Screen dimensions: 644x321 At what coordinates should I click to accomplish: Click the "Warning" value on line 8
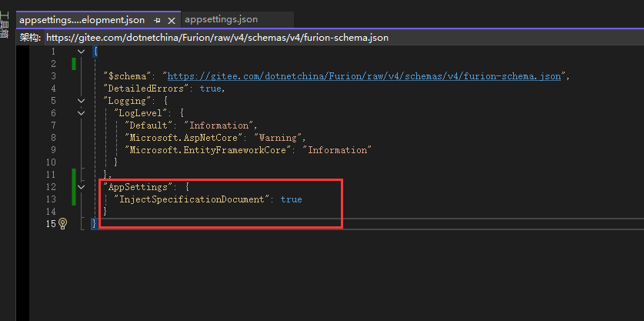(278, 138)
